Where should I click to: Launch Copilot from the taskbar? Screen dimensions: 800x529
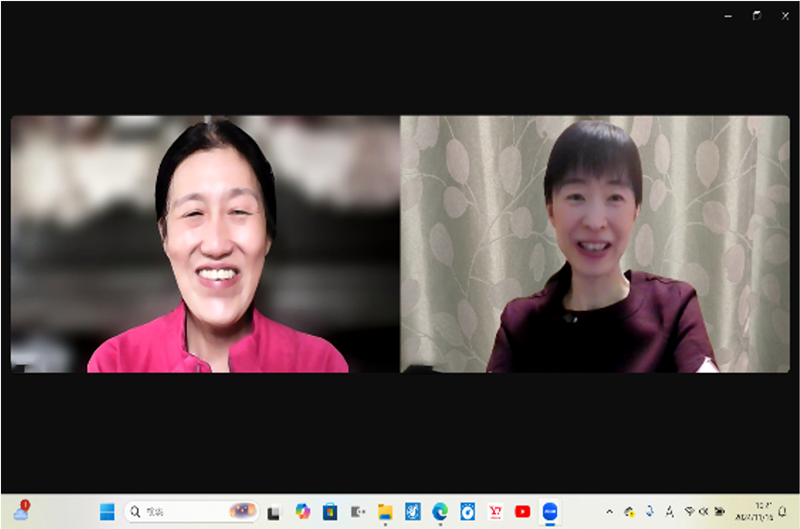302,512
